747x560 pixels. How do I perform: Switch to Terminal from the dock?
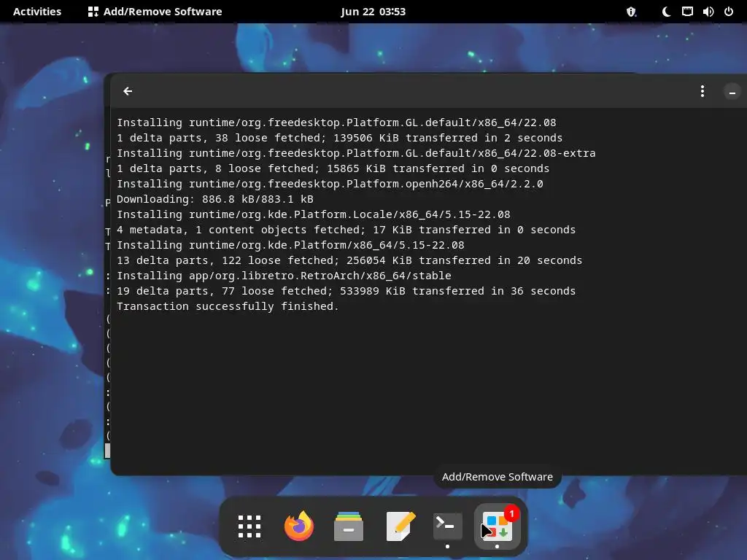447,526
